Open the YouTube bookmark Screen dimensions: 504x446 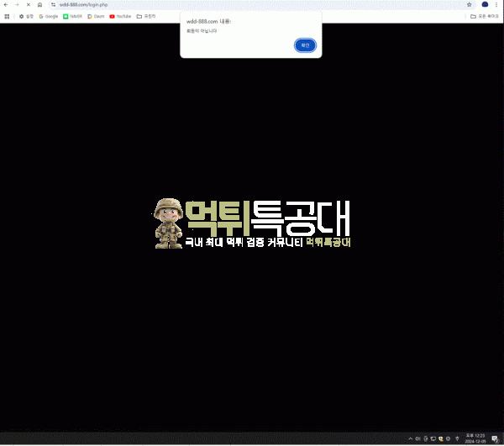pos(120,17)
